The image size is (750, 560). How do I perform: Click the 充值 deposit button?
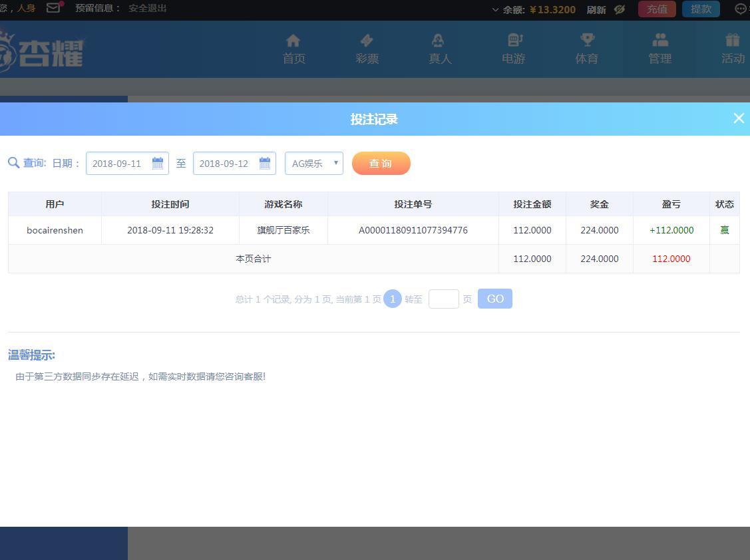[657, 9]
